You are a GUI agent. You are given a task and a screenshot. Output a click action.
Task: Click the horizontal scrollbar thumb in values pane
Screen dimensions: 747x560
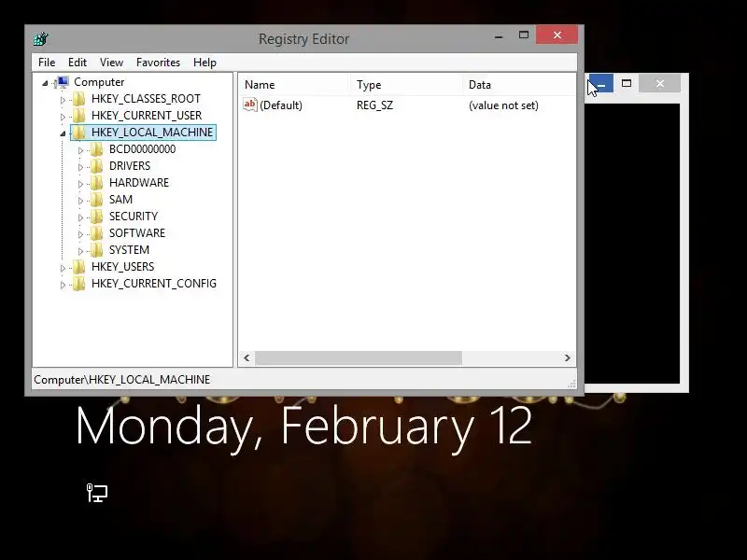[359, 358]
